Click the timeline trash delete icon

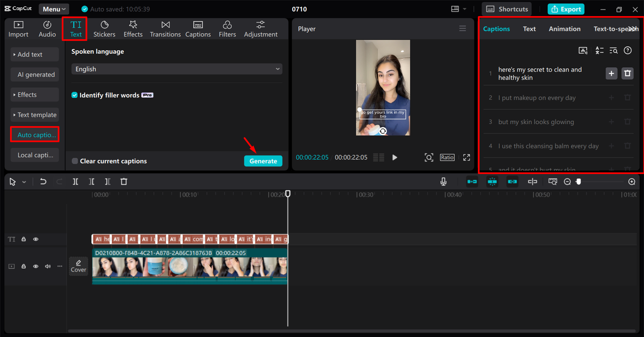coord(124,182)
